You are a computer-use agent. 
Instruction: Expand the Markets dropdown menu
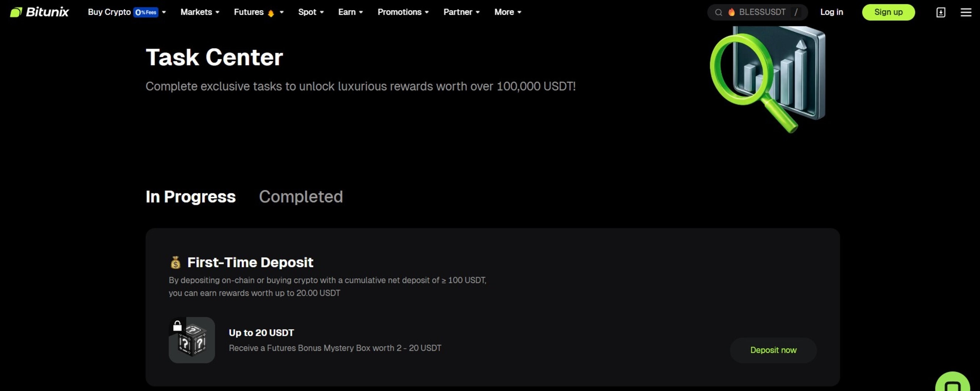(200, 12)
